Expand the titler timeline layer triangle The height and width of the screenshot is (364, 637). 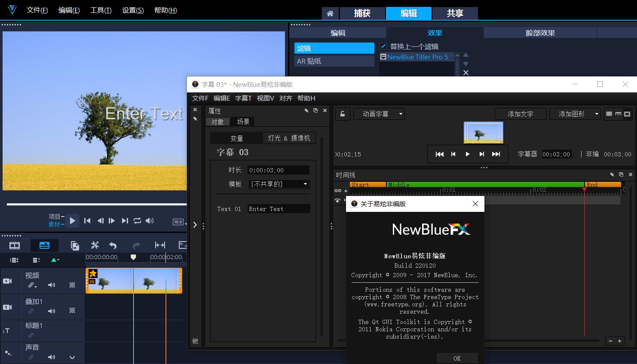pyautogui.click(x=345, y=200)
